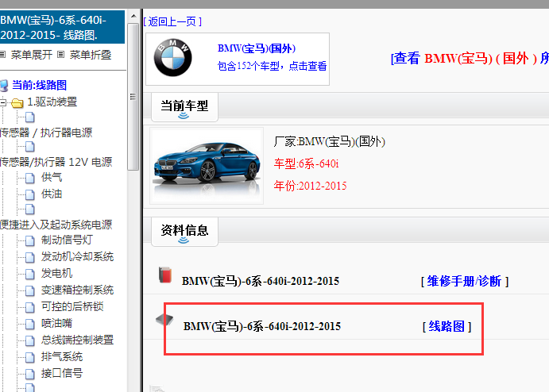The image size is (549, 392).
Task: Select 供油 in the tree
Action: point(52,194)
